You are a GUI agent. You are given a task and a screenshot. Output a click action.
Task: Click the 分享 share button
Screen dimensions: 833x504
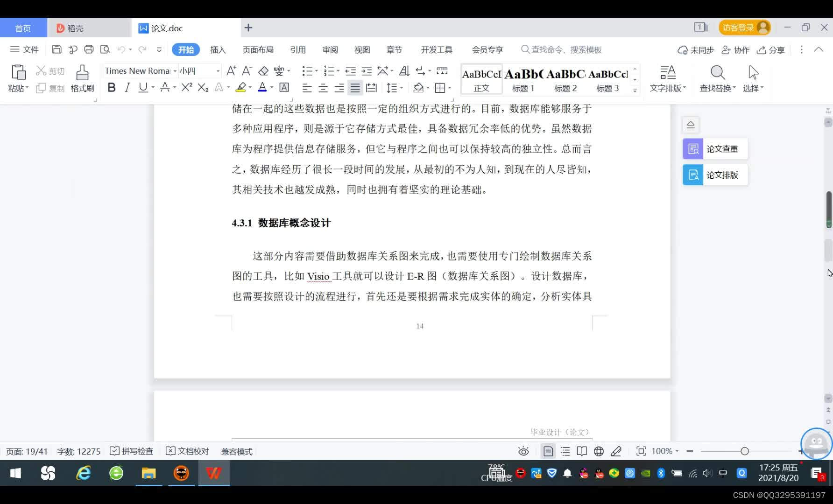coord(771,50)
